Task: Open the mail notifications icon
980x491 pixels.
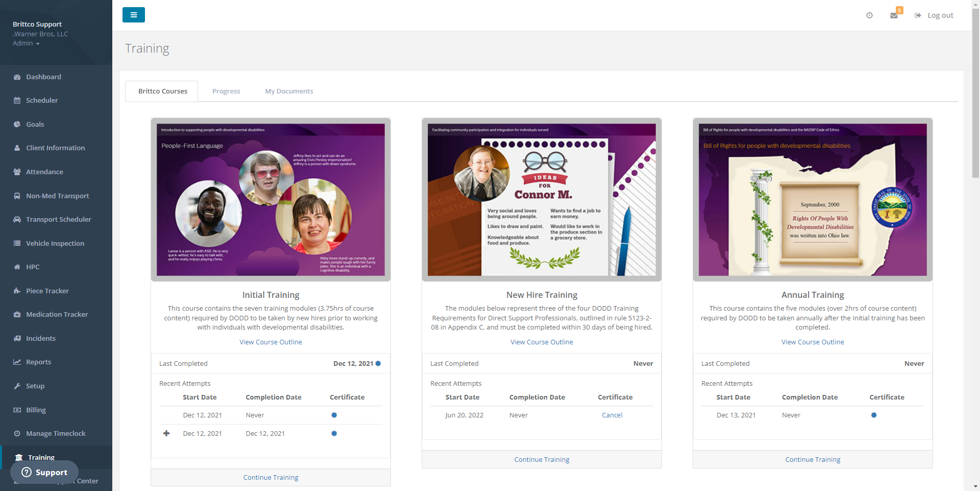Action: (894, 15)
